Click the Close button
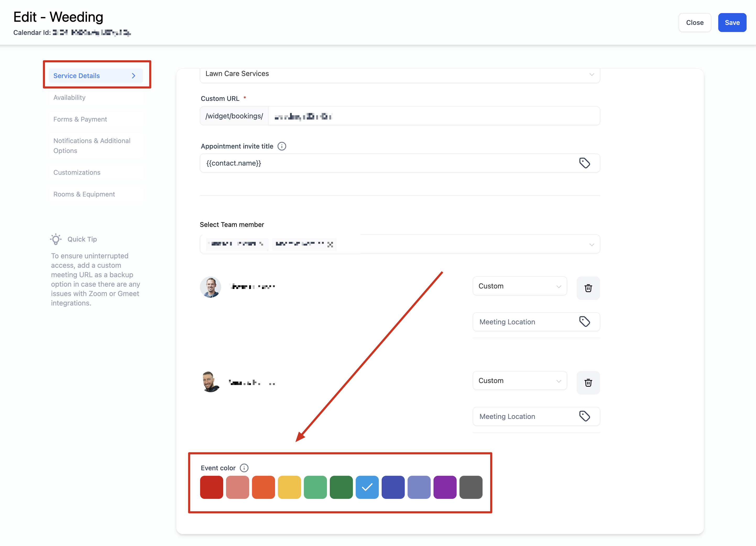 click(694, 23)
